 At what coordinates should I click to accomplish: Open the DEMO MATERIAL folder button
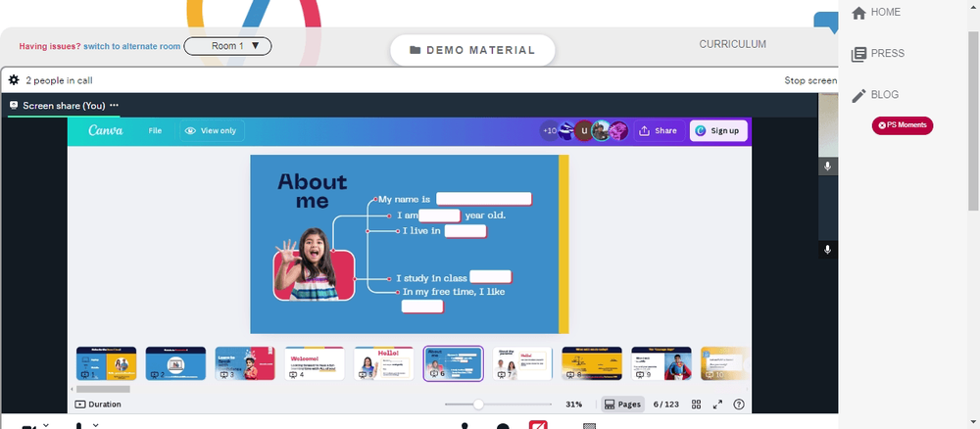pos(472,50)
